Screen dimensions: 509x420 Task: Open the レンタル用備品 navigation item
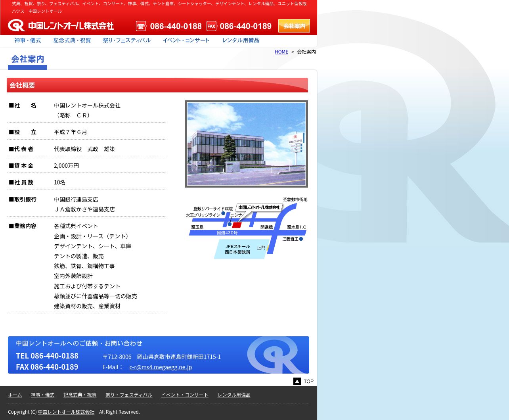[x=241, y=40]
